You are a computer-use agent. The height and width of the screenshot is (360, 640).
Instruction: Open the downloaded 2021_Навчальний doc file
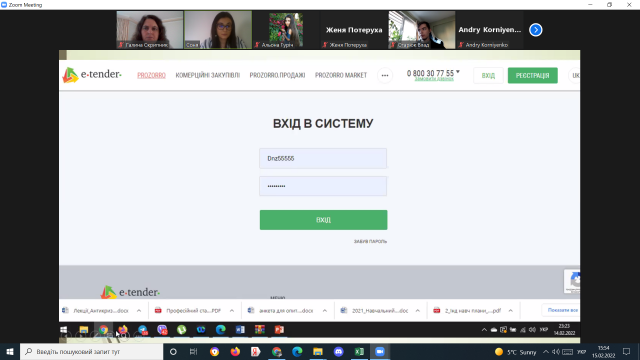coord(375,311)
